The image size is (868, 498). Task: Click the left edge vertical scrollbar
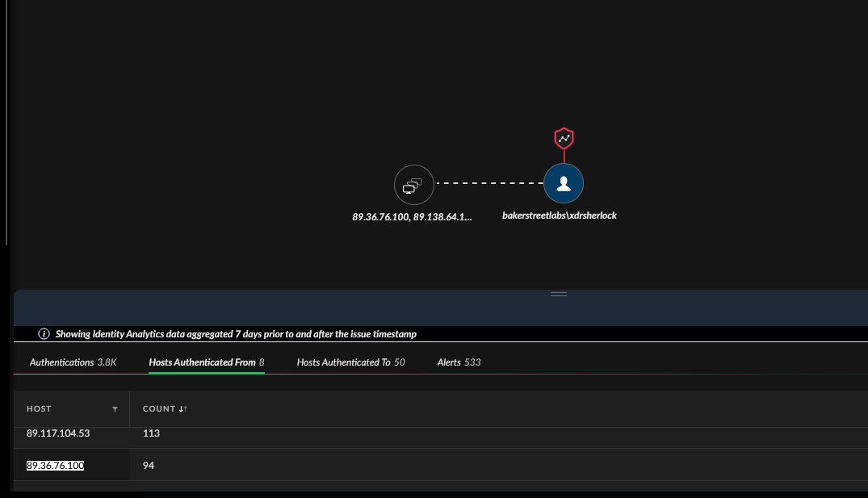click(6, 122)
